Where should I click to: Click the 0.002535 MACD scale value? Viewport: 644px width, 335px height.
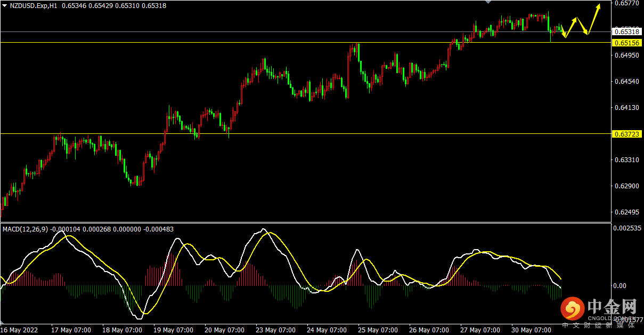tap(627, 228)
